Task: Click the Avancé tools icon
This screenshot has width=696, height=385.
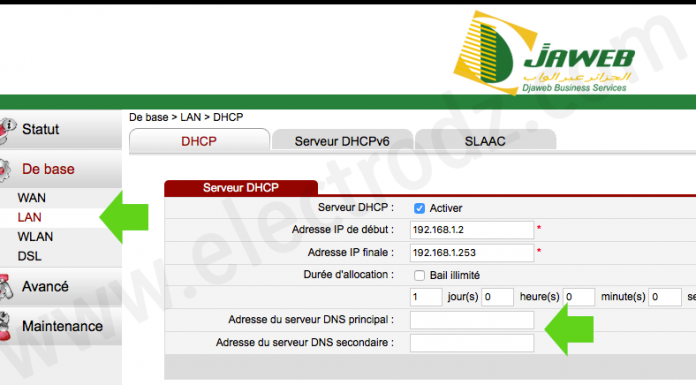Action: click(6, 287)
